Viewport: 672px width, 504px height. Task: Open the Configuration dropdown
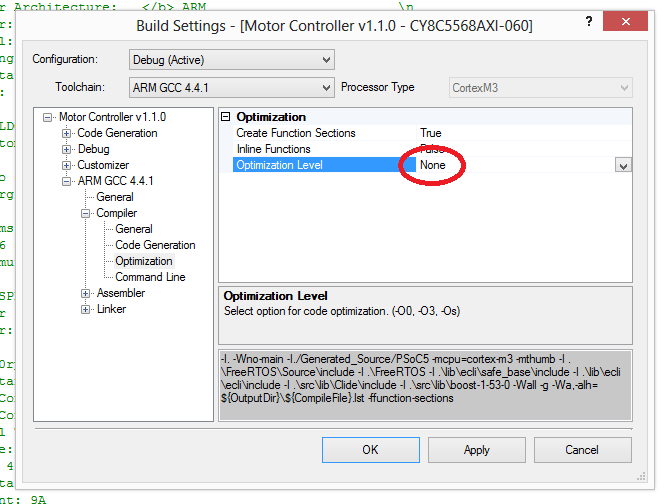tap(231, 60)
